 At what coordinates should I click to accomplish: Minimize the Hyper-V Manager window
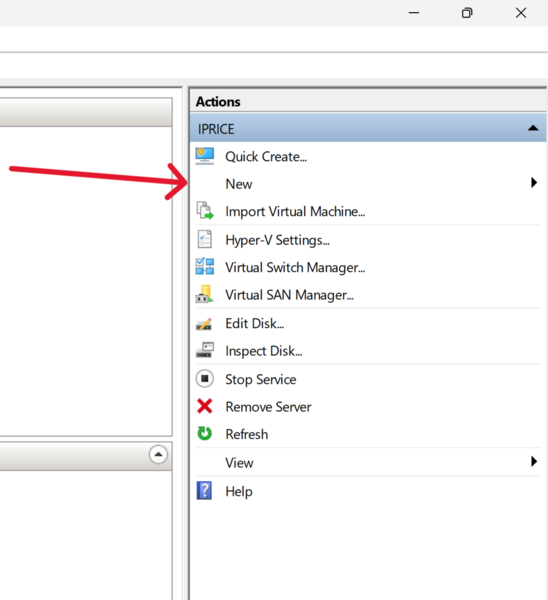[414, 13]
